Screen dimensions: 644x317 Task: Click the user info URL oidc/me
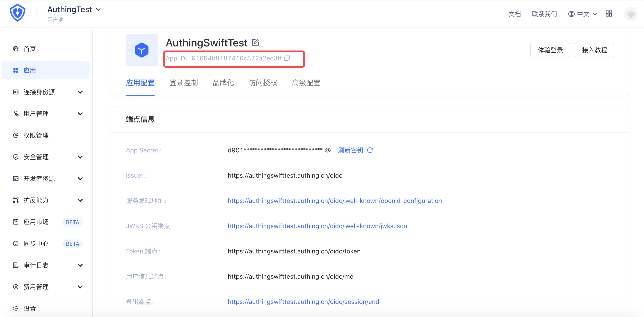tap(290, 276)
